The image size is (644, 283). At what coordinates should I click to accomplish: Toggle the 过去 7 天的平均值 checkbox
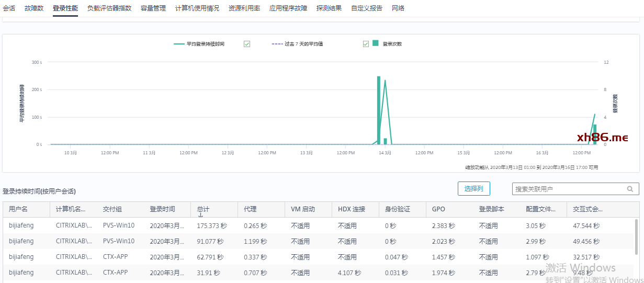247,44
